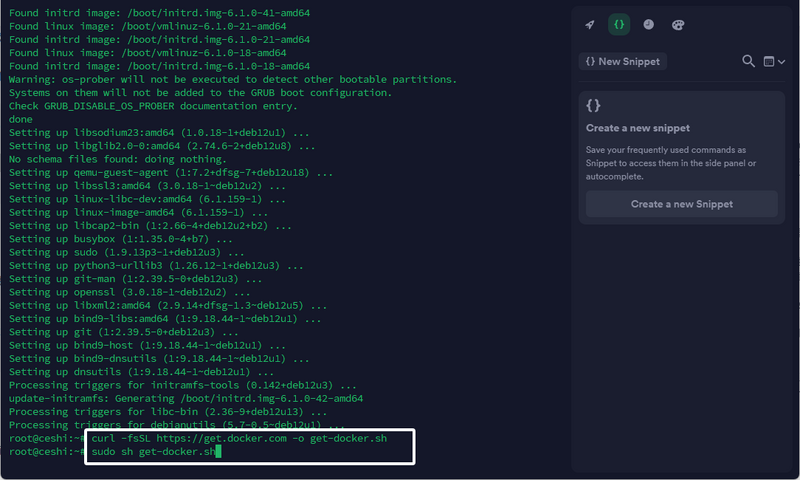Click the panel layout window icon
Viewport: 800px width, 480px height.
click(769, 61)
